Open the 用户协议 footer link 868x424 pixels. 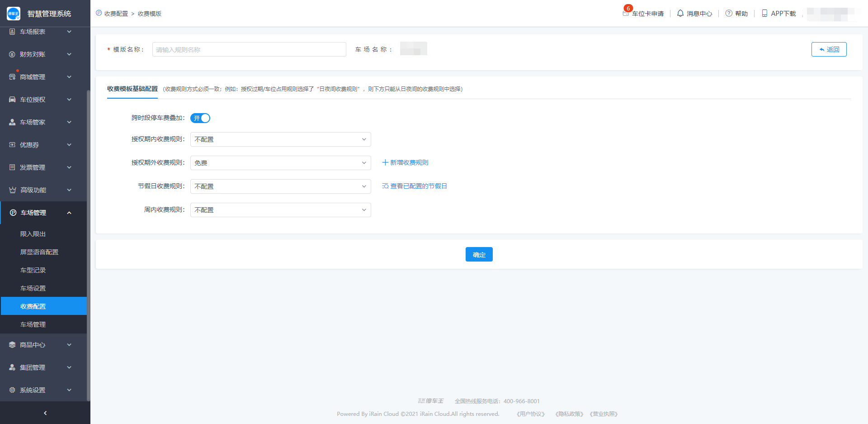[531, 414]
